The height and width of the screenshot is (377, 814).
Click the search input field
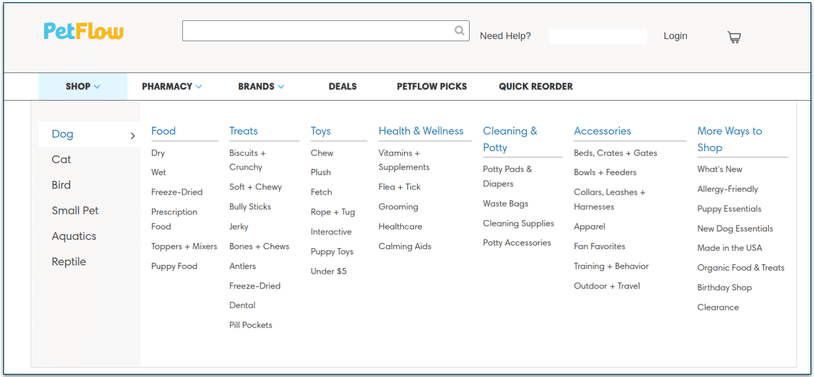[x=325, y=31]
